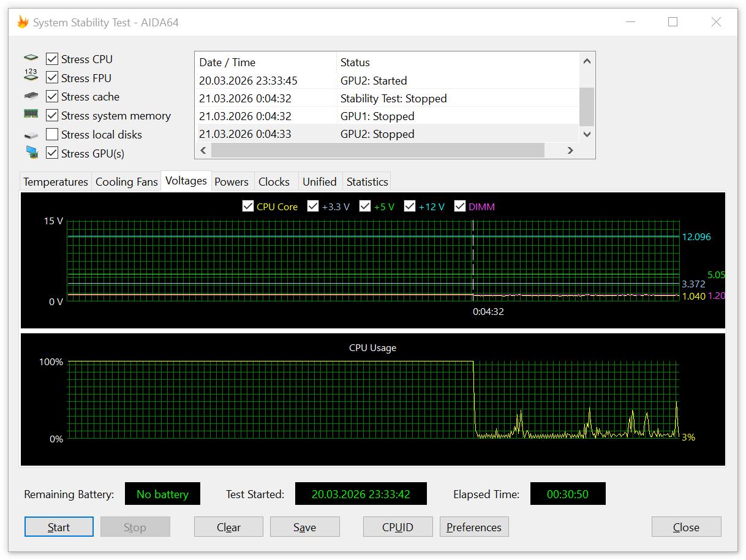Click the Clear button
The width and height of the screenshot is (746, 560).
[228, 527]
